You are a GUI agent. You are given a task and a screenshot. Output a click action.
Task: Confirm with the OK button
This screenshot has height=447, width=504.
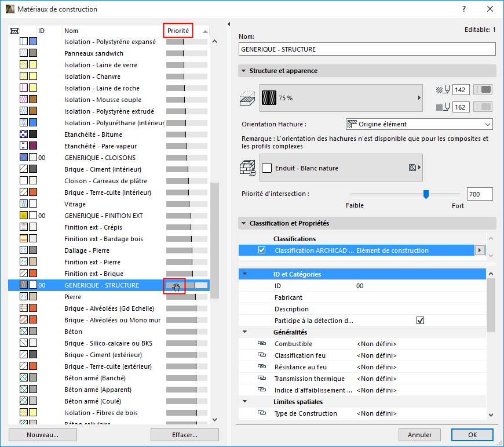[472, 435]
